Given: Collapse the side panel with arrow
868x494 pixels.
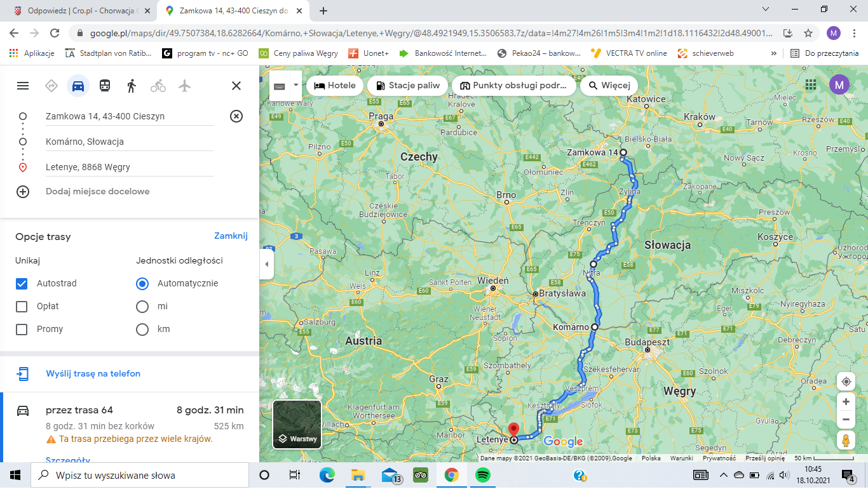Looking at the screenshot, I should point(267,264).
